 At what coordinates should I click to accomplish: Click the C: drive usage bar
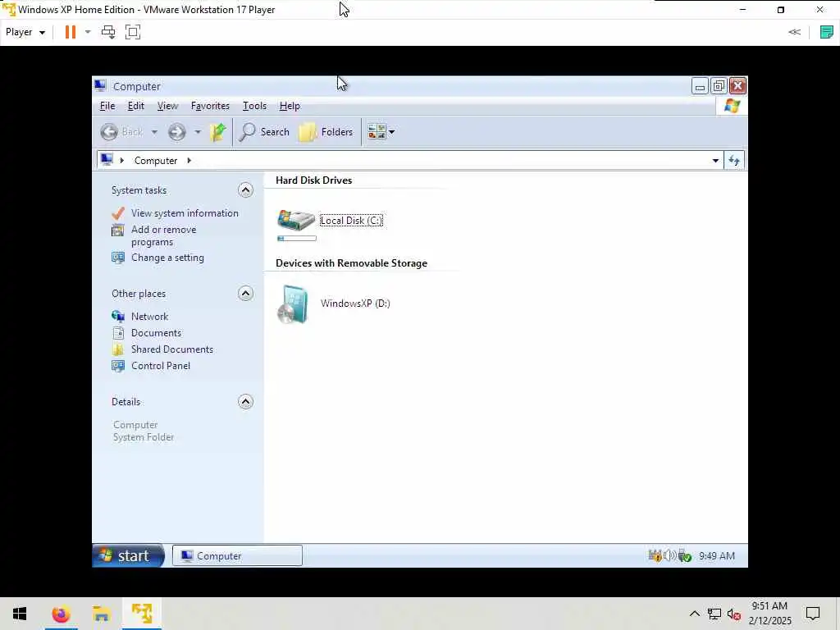tap(297, 239)
